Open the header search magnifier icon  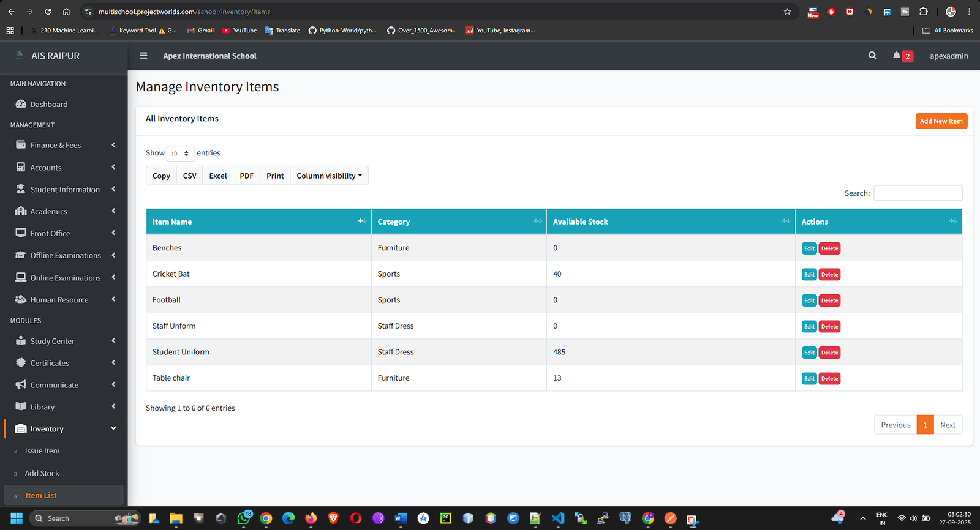pos(872,56)
